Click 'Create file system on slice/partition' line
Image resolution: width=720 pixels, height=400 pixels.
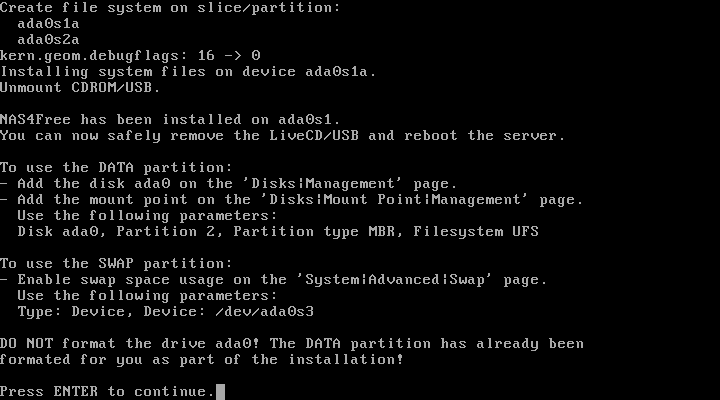pos(170,8)
